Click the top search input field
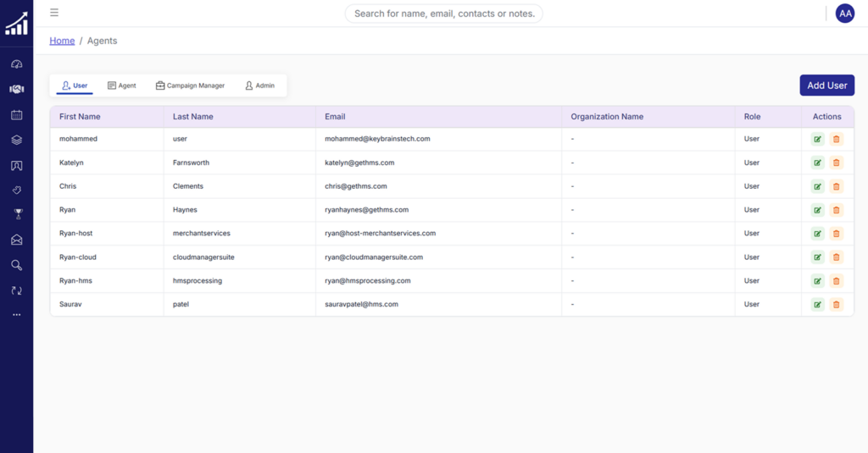Viewport: 868px width, 453px height. point(443,14)
